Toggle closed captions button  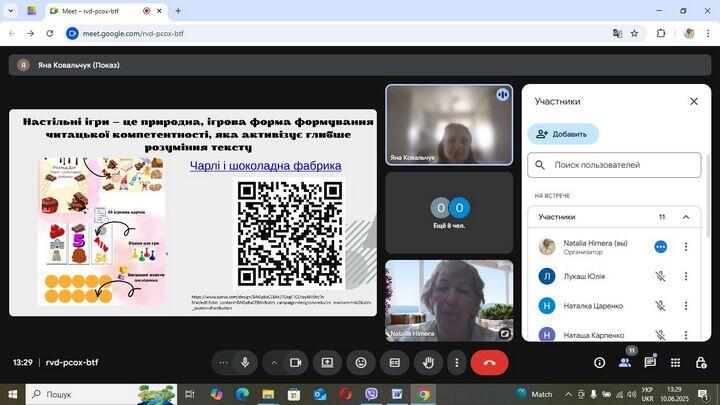click(394, 363)
